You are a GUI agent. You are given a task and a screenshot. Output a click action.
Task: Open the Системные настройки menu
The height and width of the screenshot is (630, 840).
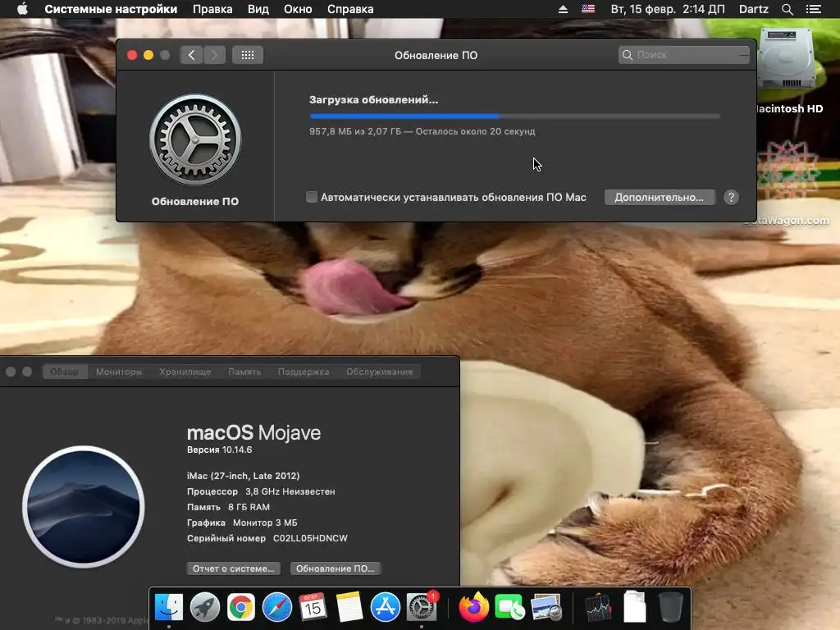pos(111,9)
